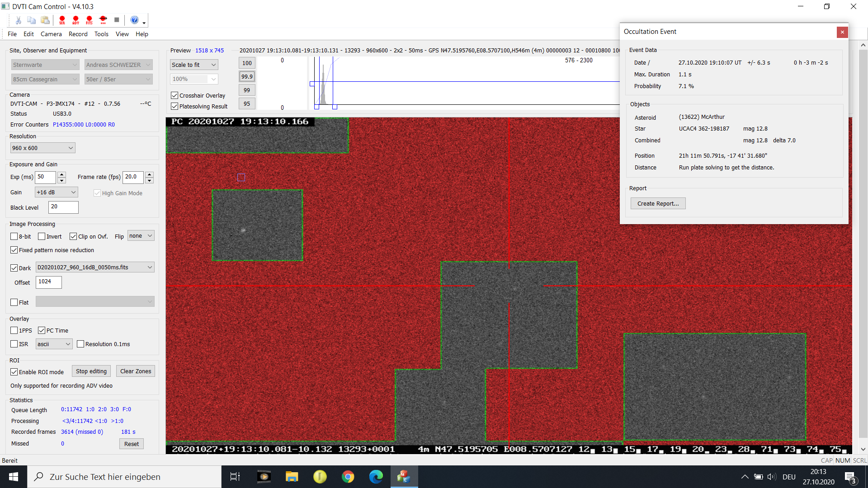Open Chrome from the taskbar
Viewport: 868px width, 488px height.
(348, 477)
